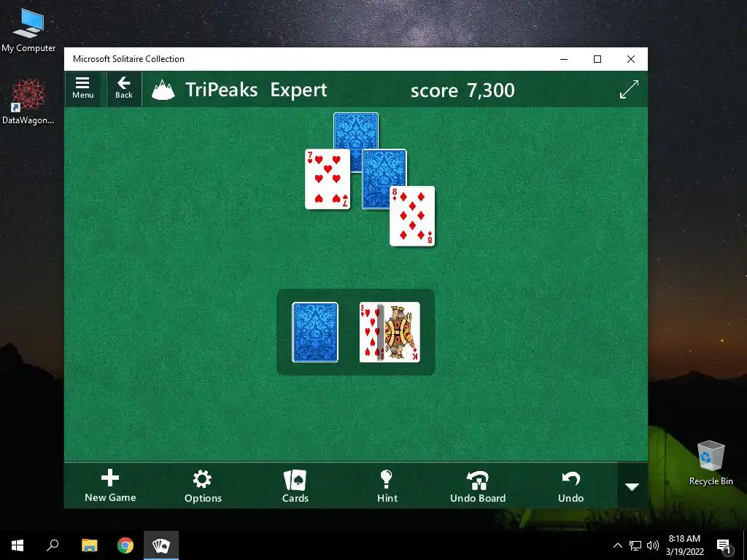Maximize the Solitaire window
The height and width of the screenshot is (560, 747).
[597, 59]
